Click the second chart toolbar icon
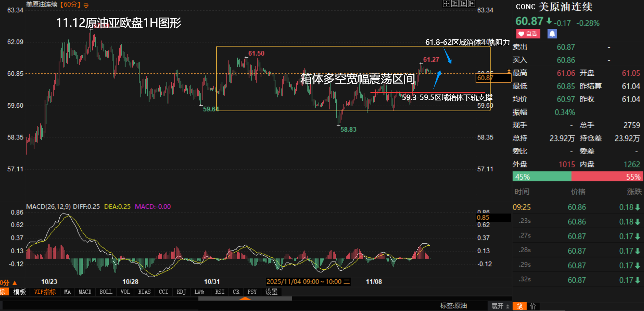 [x=455, y=4]
